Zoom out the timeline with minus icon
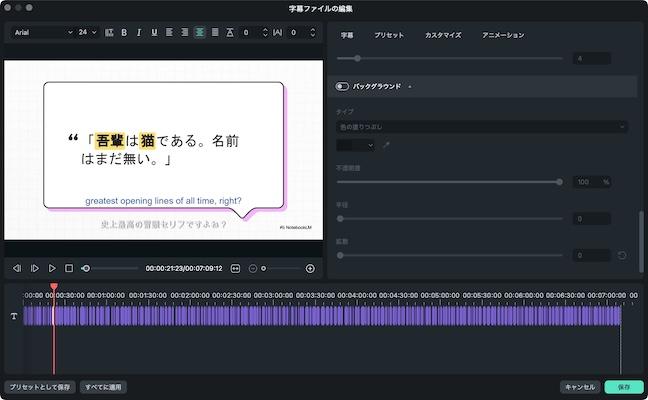Screen dimensions: 648x400 [253, 269]
